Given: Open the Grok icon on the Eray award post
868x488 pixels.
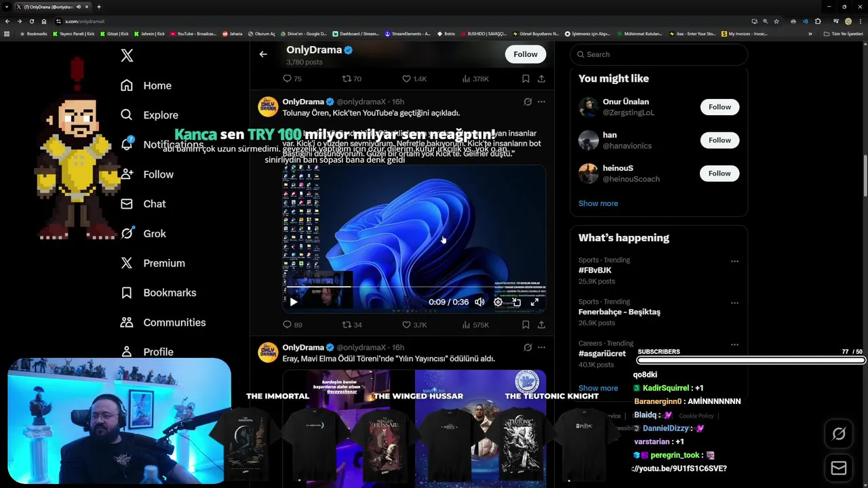Looking at the screenshot, I should (x=528, y=348).
